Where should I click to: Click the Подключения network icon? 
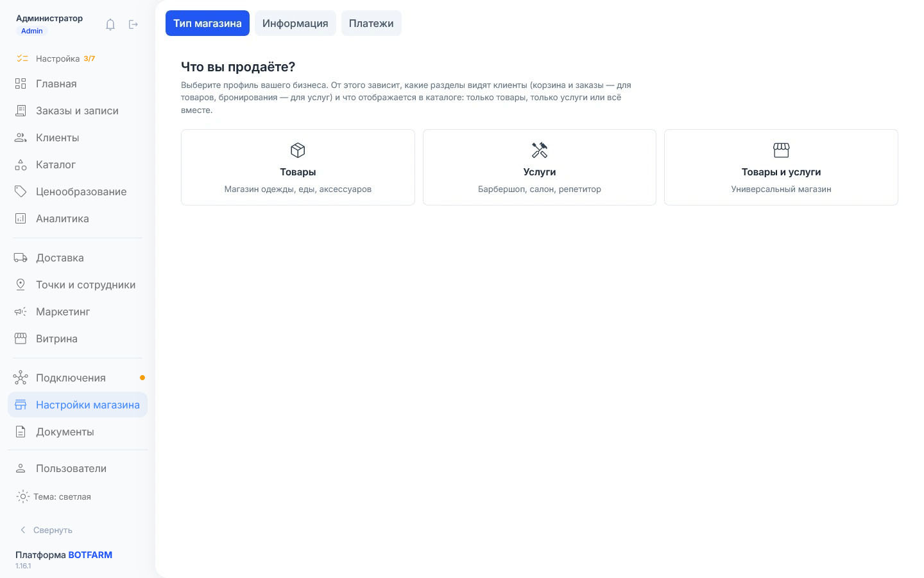pyautogui.click(x=21, y=378)
